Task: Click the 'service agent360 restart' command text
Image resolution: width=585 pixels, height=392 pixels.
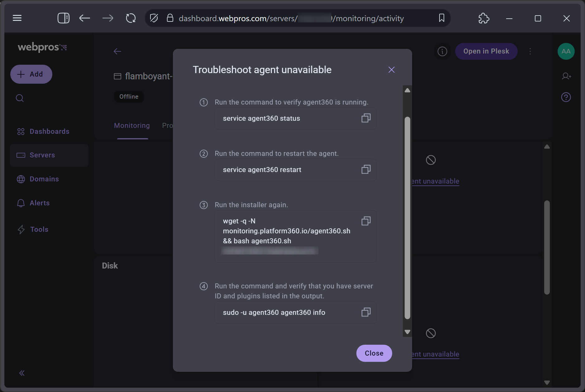Action: click(x=262, y=170)
